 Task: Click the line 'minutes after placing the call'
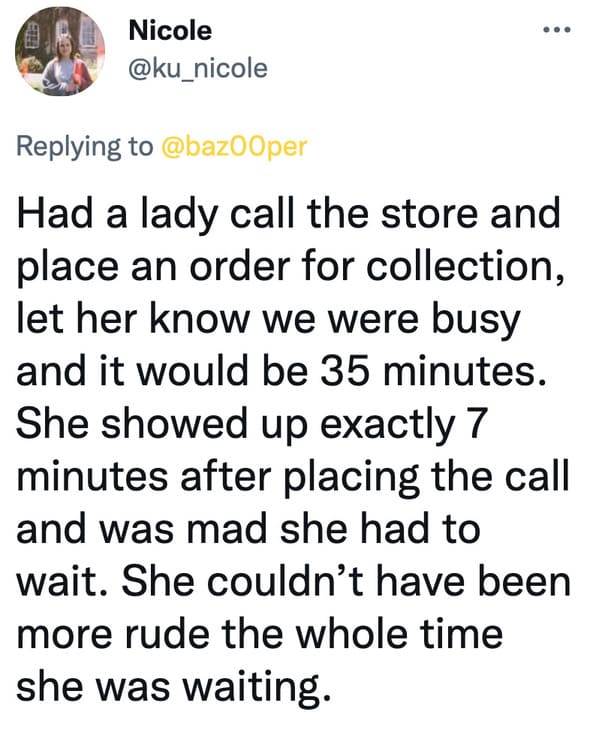click(x=293, y=477)
